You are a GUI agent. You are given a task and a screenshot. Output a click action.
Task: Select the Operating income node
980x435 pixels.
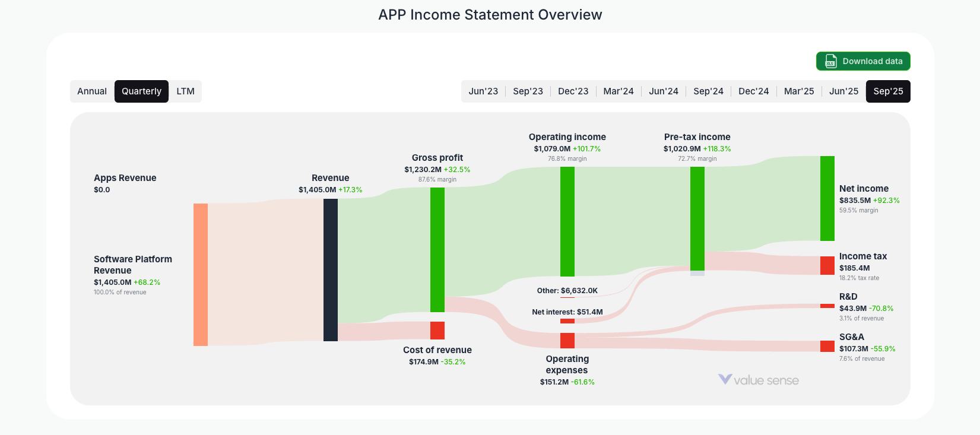(567, 220)
